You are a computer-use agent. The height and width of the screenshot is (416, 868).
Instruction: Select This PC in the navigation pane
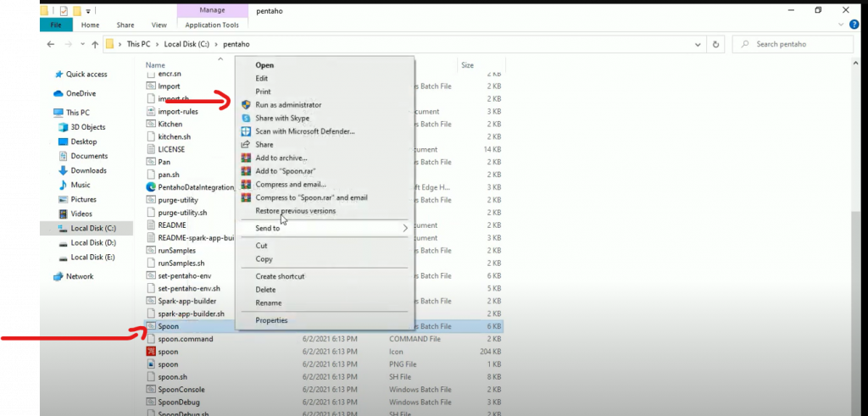(x=77, y=113)
